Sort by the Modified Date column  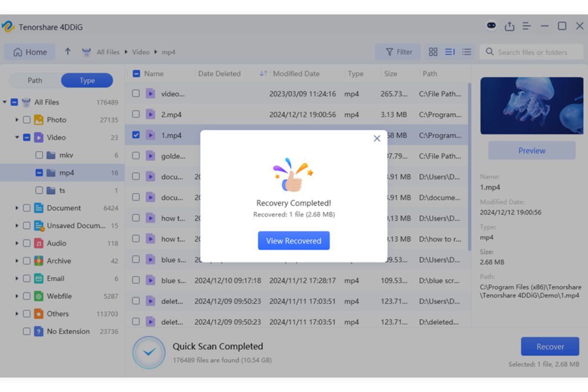(296, 73)
